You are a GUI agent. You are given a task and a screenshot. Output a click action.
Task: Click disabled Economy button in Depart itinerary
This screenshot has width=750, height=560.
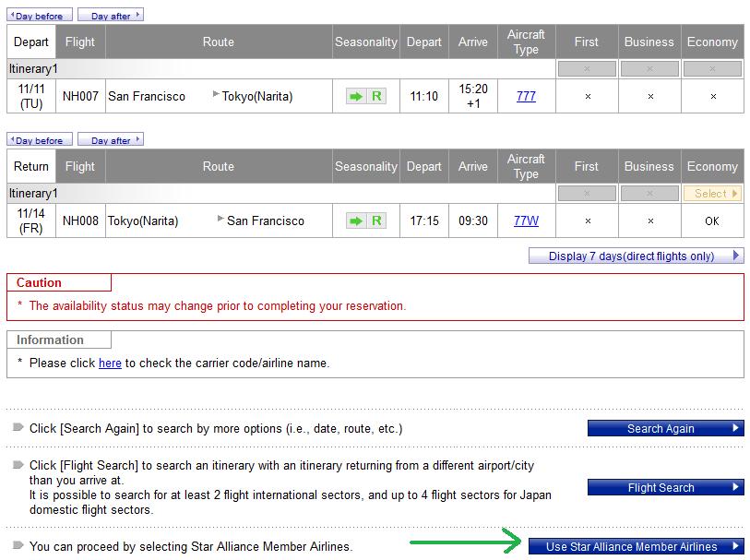(x=712, y=69)
